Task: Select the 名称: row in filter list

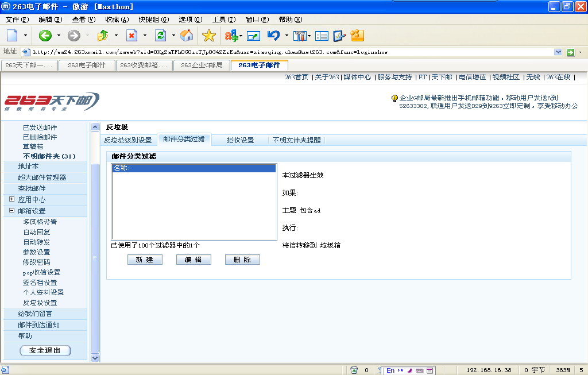Action: point(194,168)
